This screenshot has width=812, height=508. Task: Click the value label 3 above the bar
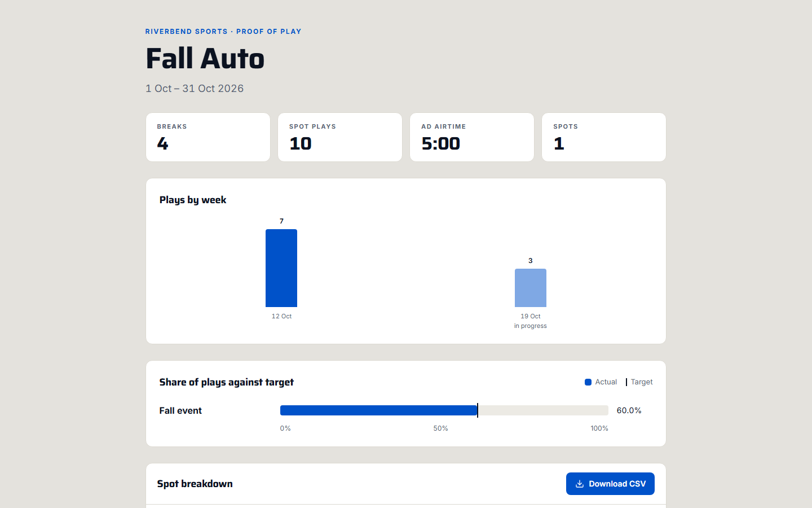[x=531, y=261]
